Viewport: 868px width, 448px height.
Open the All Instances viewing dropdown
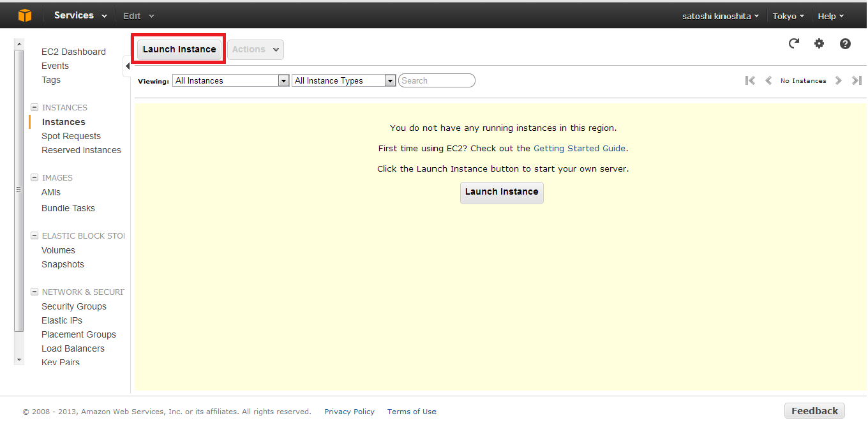231,80
